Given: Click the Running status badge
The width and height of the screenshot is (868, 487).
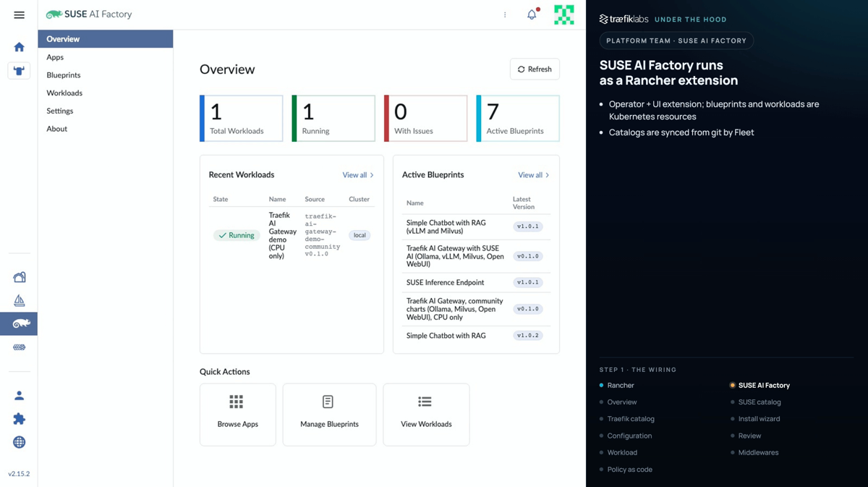Looking at the screenshot, I should click(237, 235).
